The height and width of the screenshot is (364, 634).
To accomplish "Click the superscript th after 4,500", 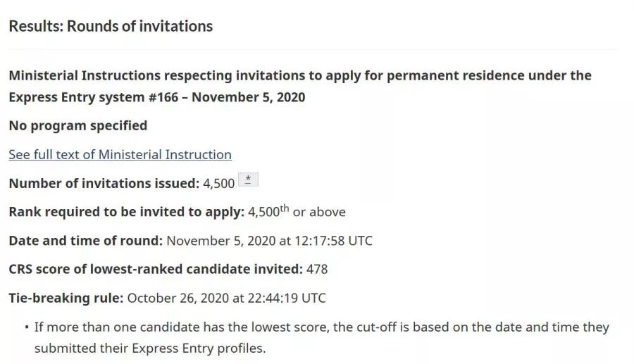I will pyautogui.click(x=285, y=208).
